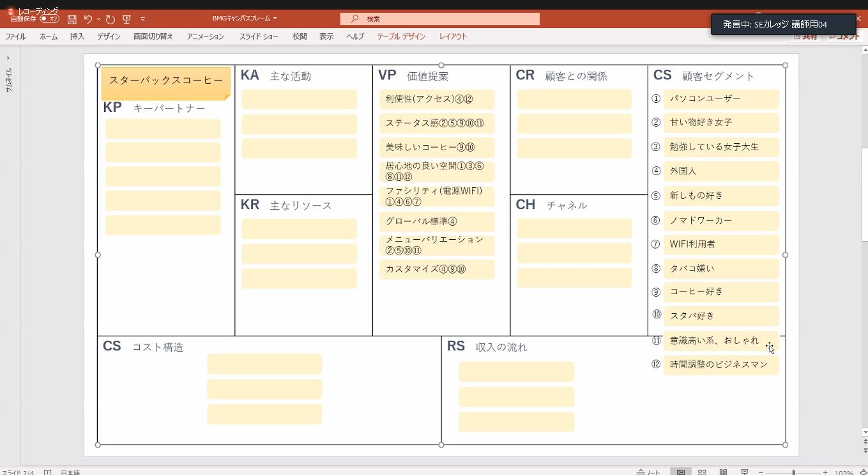Open the レイアウト contextual tab
This screenshot has height=475, width=868.
tap(453, 36)
